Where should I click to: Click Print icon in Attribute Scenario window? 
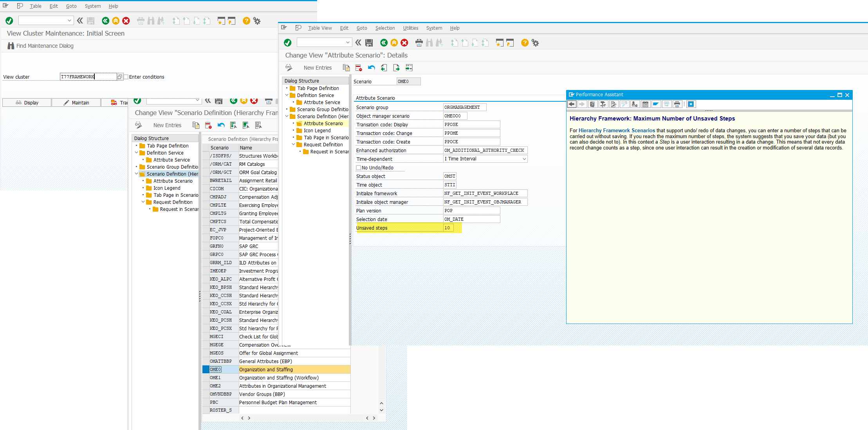coord(419,43)
